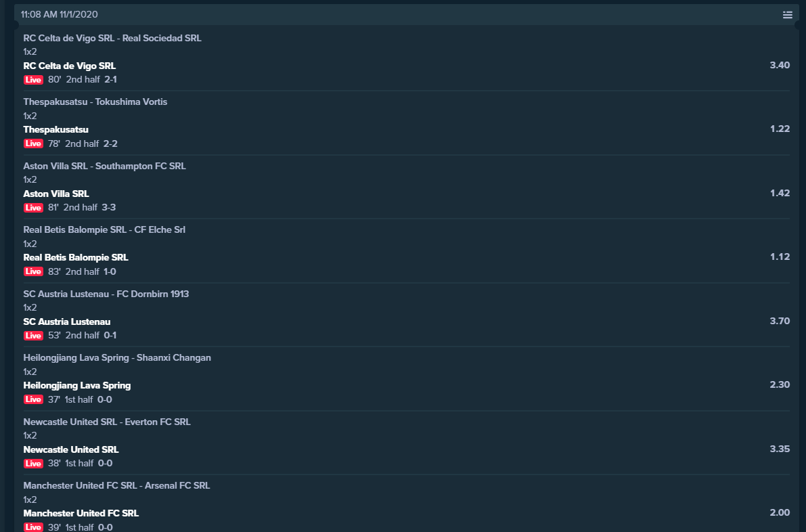The height and width of the screenshot is (532, 806).
Task: Select Manchester United FC SRL selection name
Action: click(81, 514)
